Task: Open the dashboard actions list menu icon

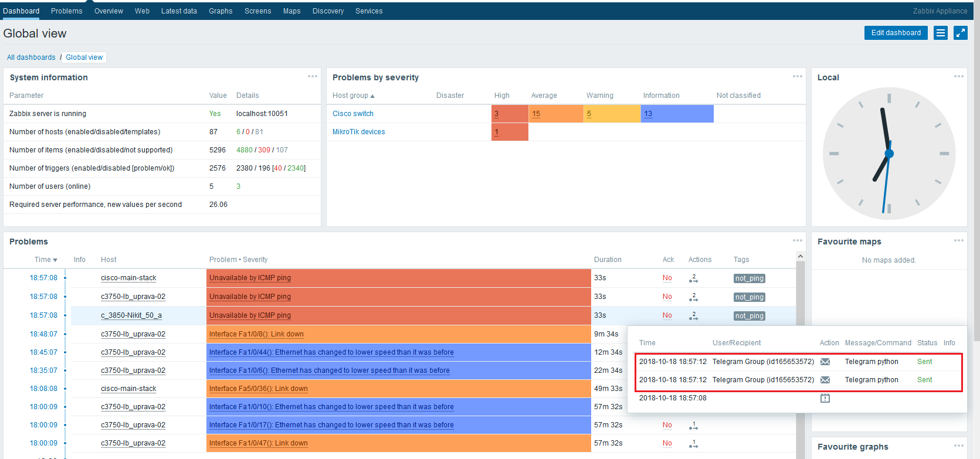Action: (x=941, y=33)
